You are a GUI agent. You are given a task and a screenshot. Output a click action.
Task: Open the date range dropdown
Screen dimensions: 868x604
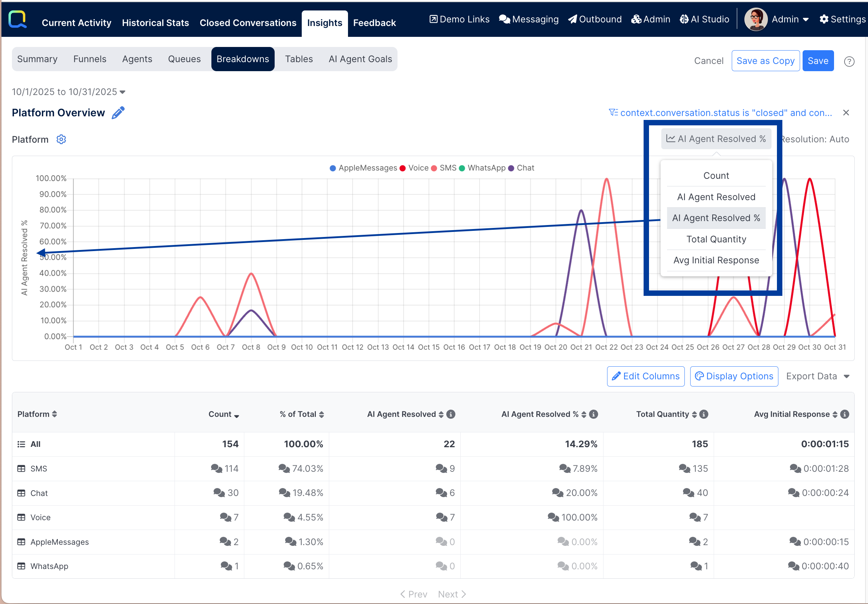(69, 92)
